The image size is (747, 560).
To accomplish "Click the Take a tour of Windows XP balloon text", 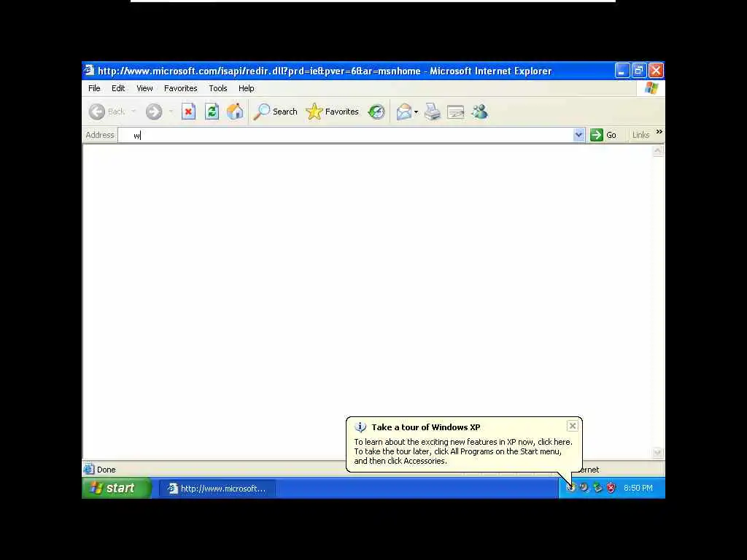I will [426, 427].
